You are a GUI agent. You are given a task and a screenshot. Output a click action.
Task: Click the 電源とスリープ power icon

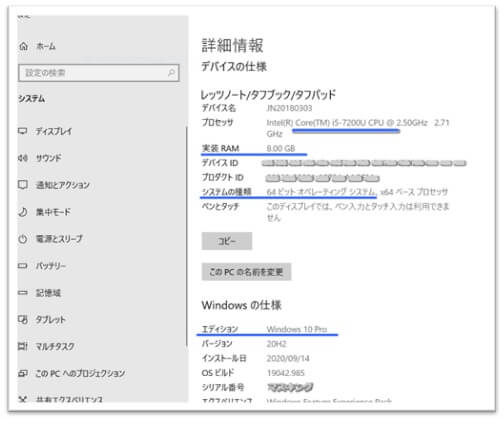pyautogui.click(x=23, y=239)
